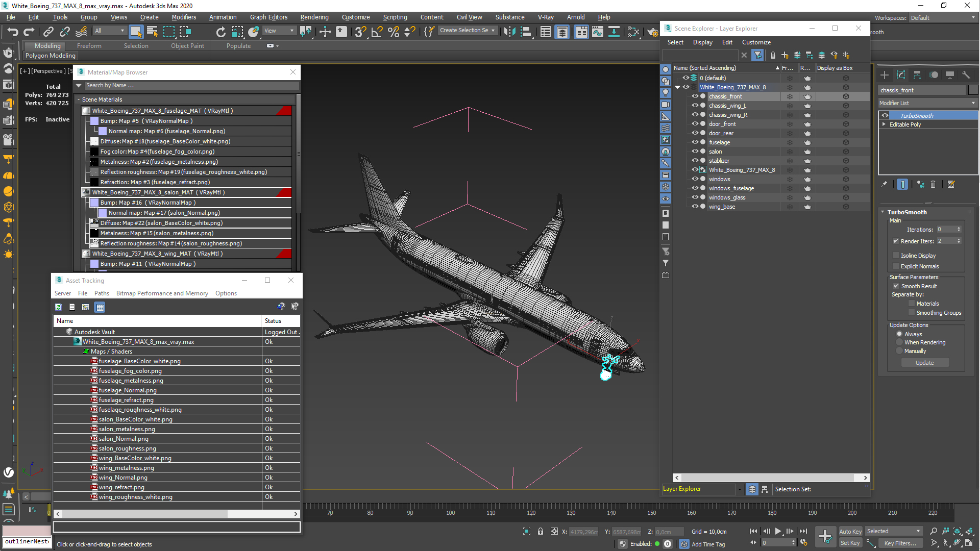
Task: Open the V-Ray menu
Action: (x=545, y=17)
